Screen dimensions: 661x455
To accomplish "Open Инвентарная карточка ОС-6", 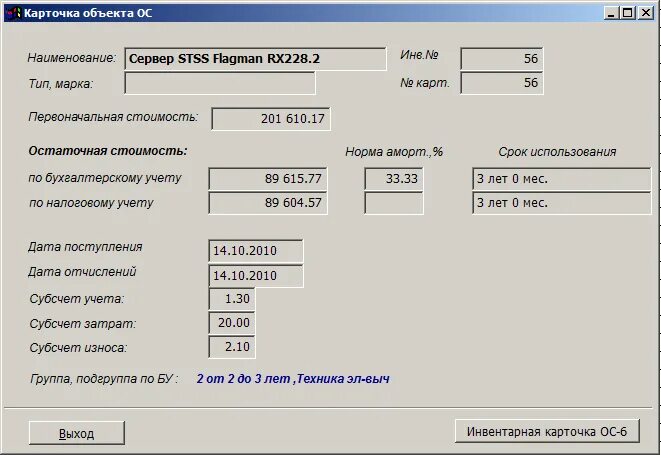I will click(x=547, y=431).
